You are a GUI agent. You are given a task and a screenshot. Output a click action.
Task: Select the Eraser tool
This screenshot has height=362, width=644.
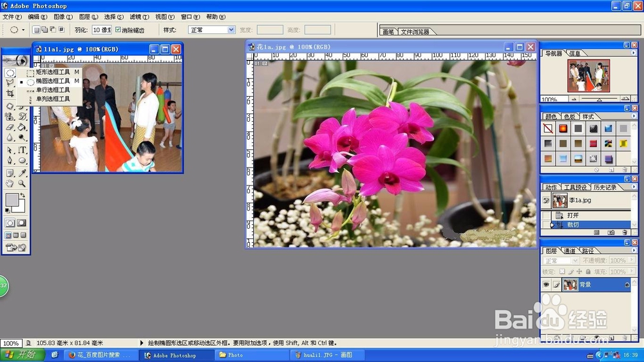(x=10, y=127)
